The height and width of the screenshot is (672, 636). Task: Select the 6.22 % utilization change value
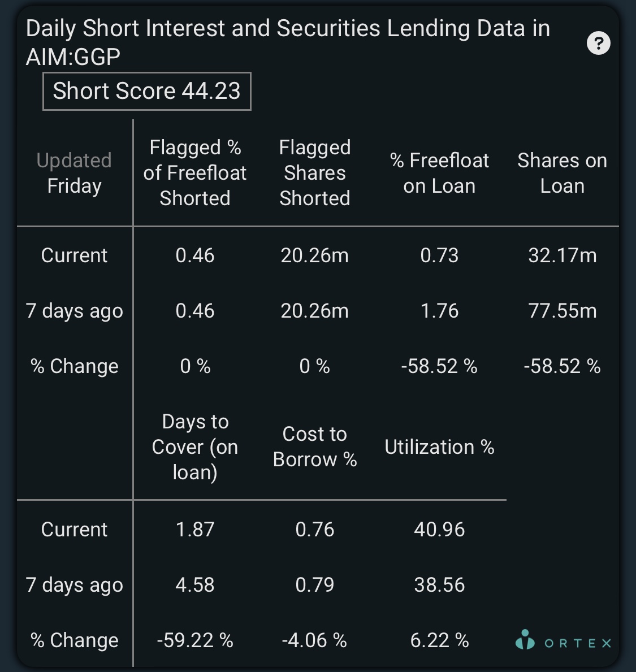point(439,640)
